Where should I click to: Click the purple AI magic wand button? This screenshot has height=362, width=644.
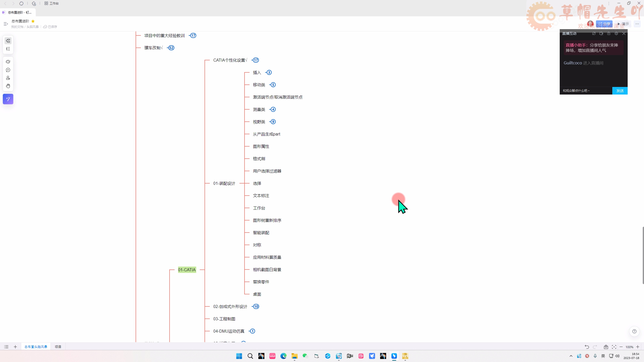8,99
